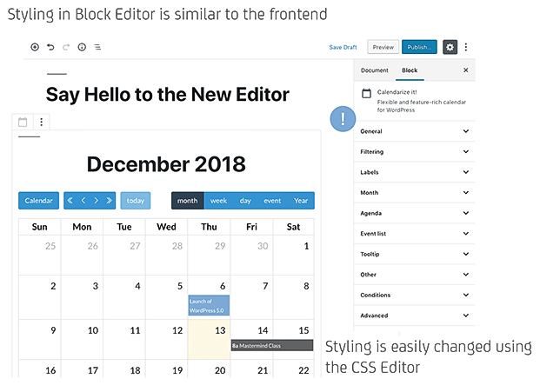Open block toolbar more options dots
540x392 pixels.
tap(42, 122)
